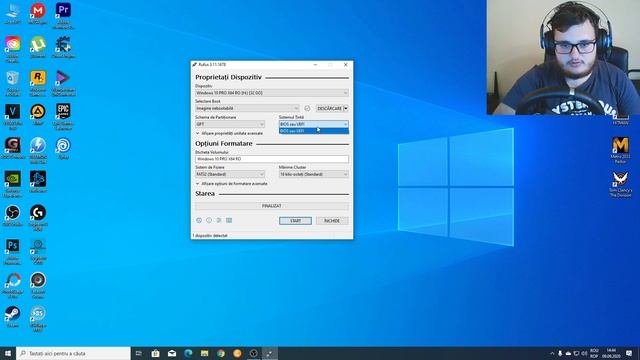This screenshot has width=640, height=360.
Task: Open the Windows Start menu
Action: 8,353
